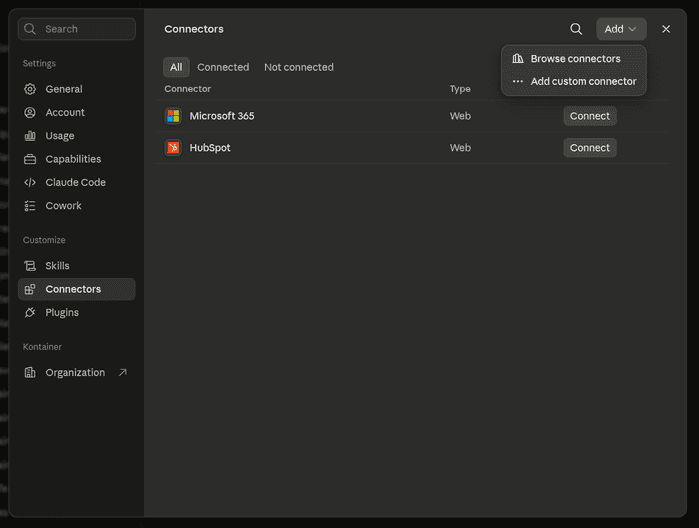Click the search magnifier in Connectors header
The height and width of the screenshot is (528, 699).
(576, 29)
